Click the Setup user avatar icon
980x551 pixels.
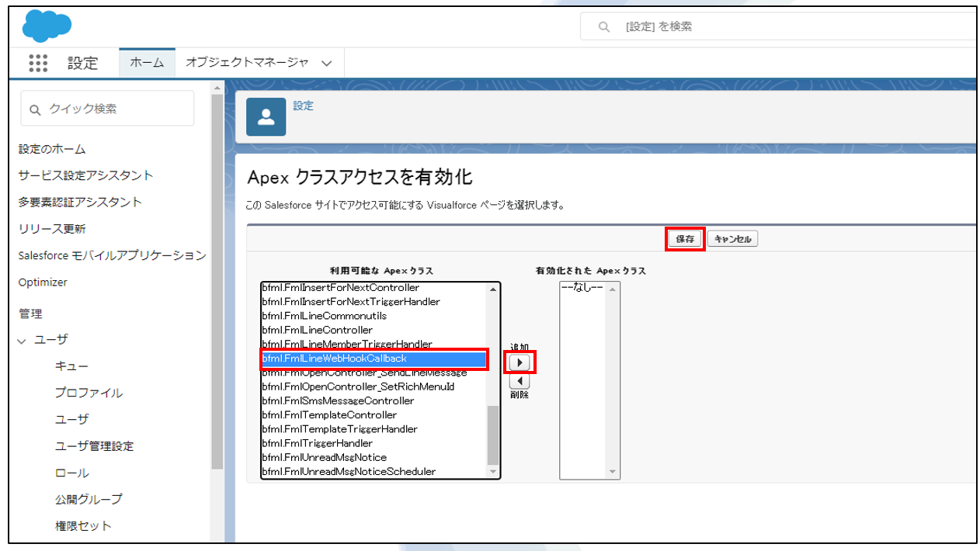266,116
